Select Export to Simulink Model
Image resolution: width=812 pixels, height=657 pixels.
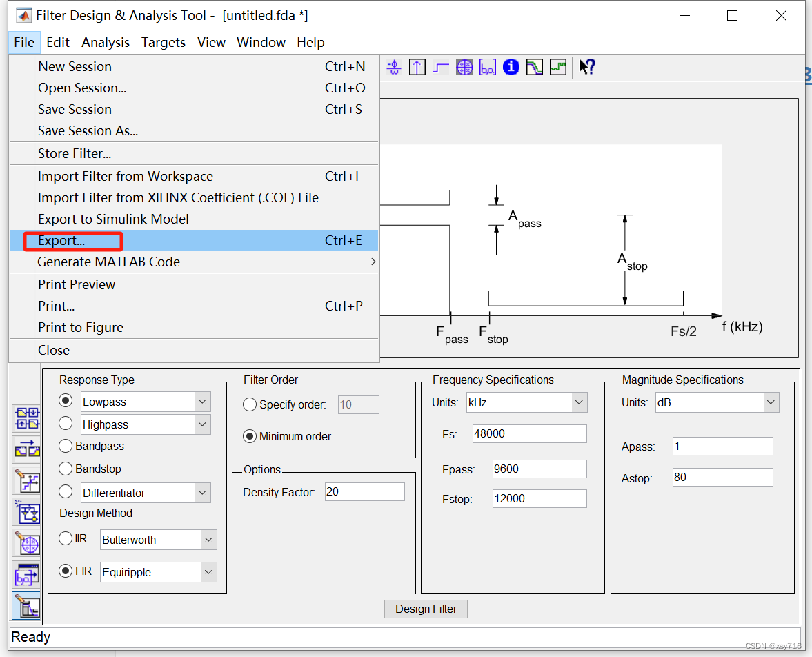click(x=194, y=219)
